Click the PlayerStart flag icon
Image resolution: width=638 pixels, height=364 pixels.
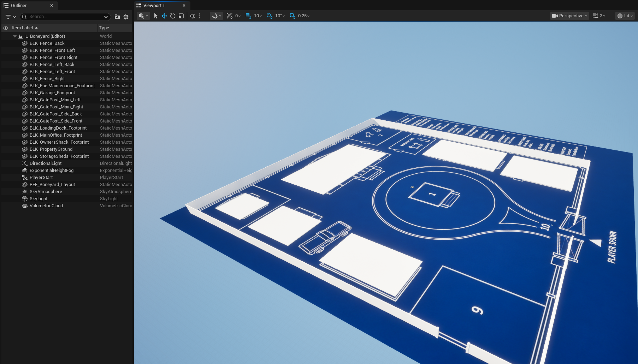pyautogui.click(x=25, y=178)
